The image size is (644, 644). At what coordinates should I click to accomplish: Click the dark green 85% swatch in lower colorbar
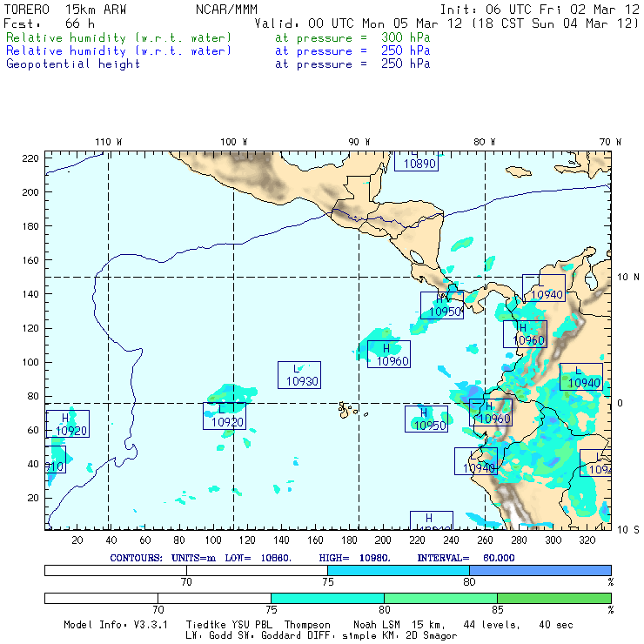[553, 599]
